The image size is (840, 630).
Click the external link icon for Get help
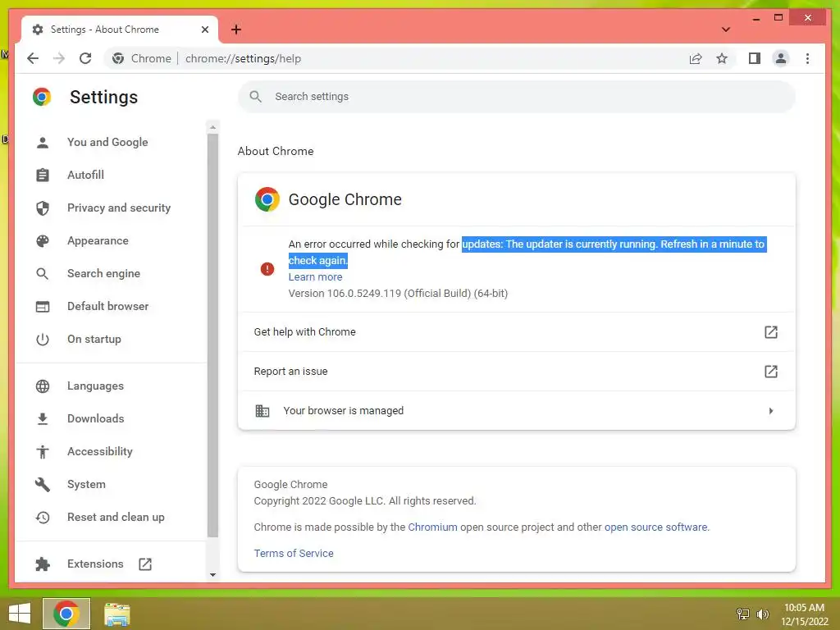pos(770,332)
